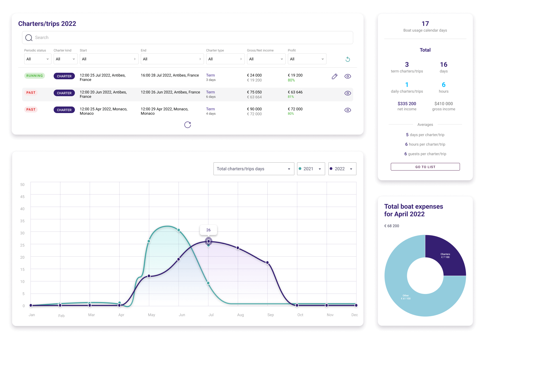549x392 pixels.
Task: View the 25 Apr 2022 Monaco charter
Action: pyautogui.click(x=347, y=110)
